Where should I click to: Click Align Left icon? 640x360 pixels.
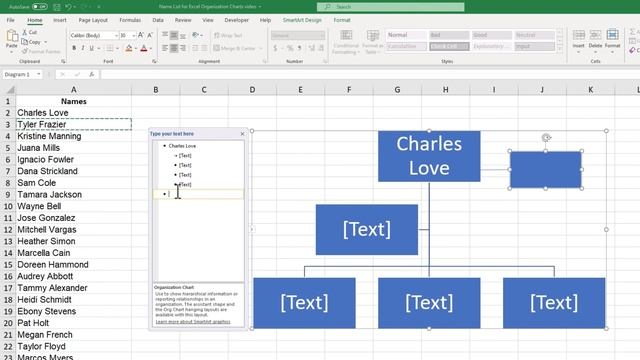[x=165, y=48]
